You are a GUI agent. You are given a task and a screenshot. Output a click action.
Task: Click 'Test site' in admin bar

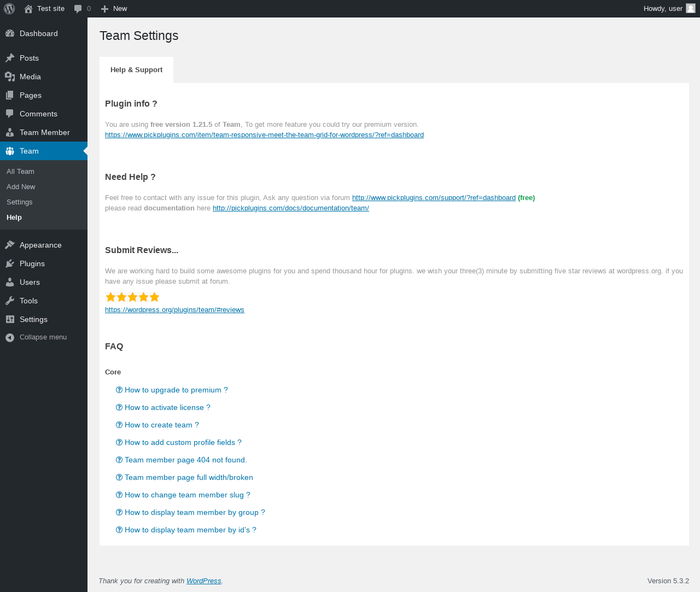[51, 9]
